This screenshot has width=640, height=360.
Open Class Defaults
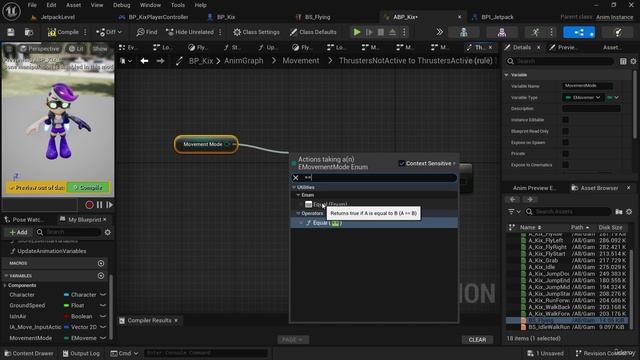(313, 32)
